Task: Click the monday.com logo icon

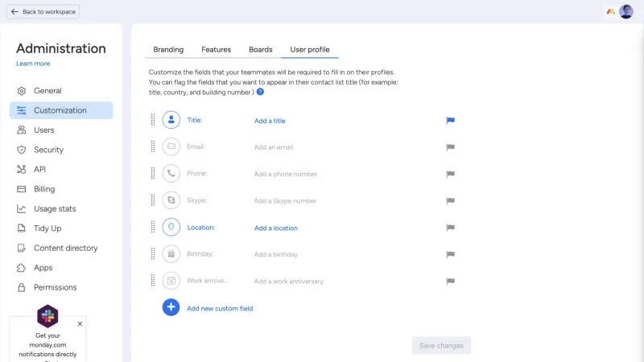Action: click(610, 11)
